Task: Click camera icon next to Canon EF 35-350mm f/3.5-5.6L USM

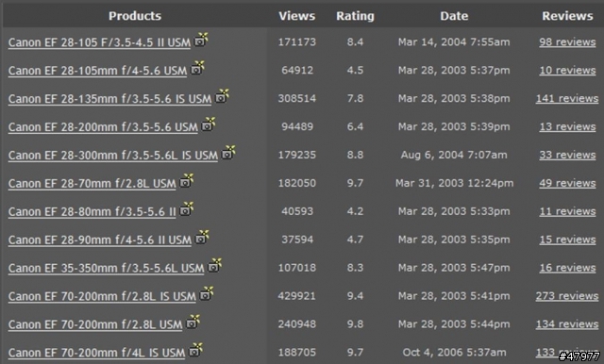Action: (215, 266)
